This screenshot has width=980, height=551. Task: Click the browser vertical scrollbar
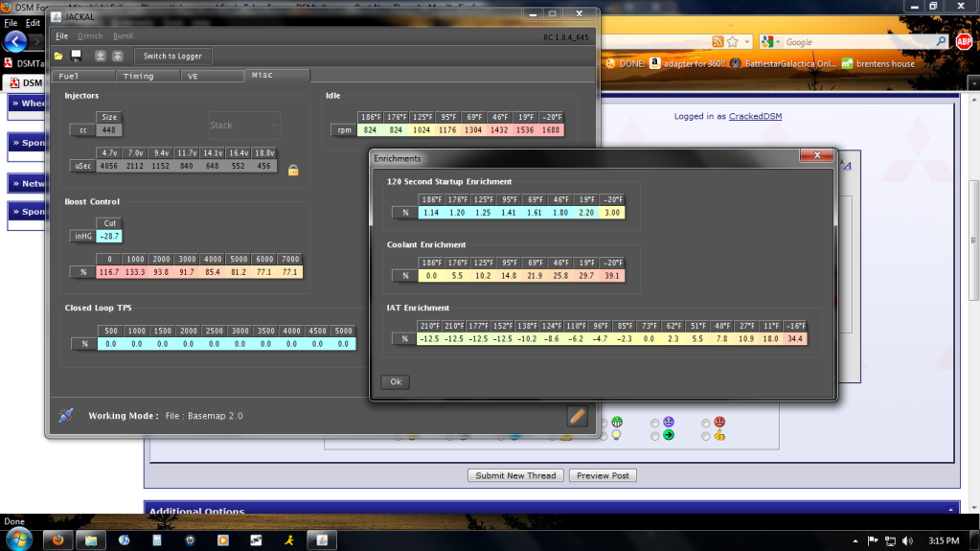coord(973,239)
